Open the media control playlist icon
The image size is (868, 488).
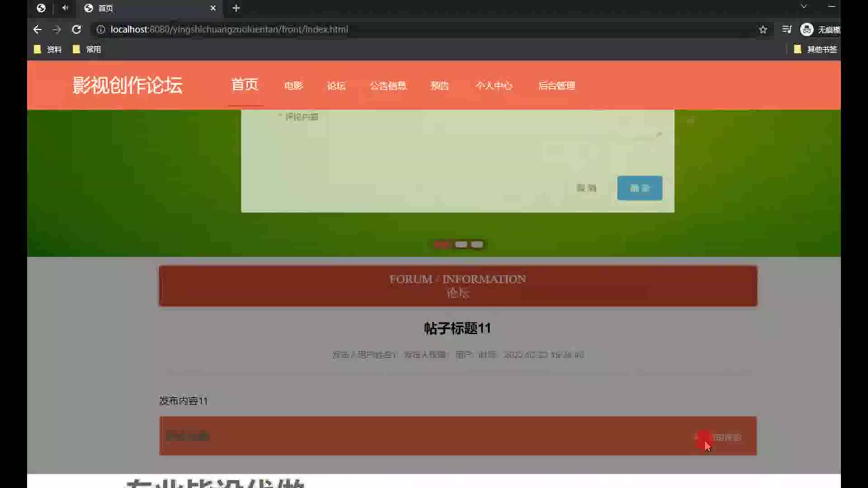pyautogui.click(x=787, y=30)
